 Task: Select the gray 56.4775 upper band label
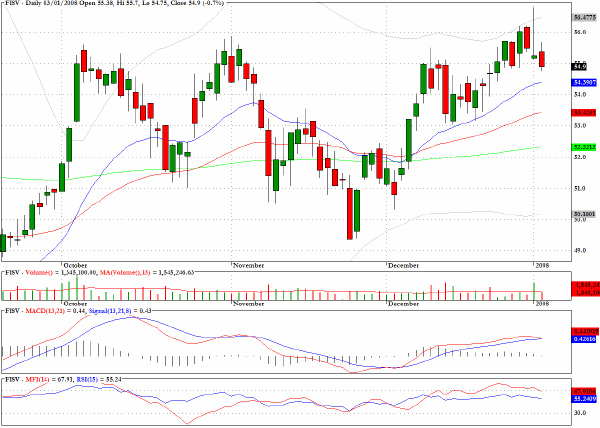pos(585,17)
